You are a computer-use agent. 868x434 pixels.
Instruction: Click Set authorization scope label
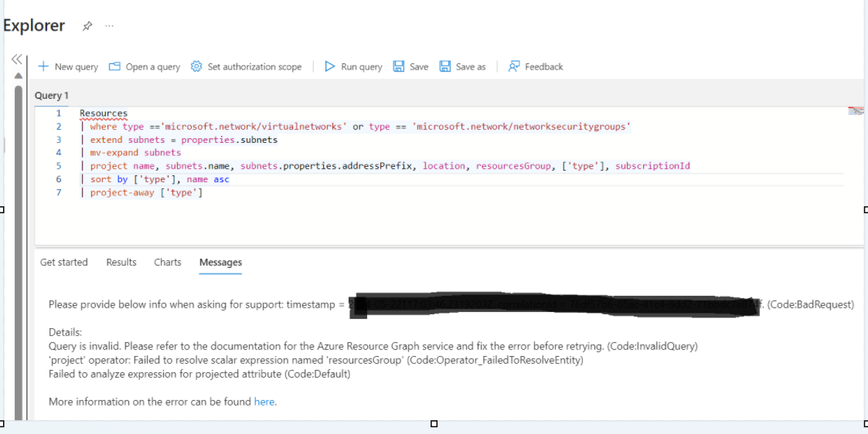point(254,67)
